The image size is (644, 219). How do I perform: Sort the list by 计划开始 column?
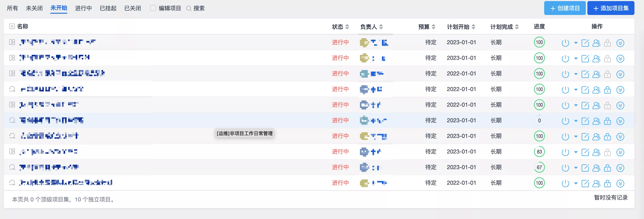(x=473, y=27)
